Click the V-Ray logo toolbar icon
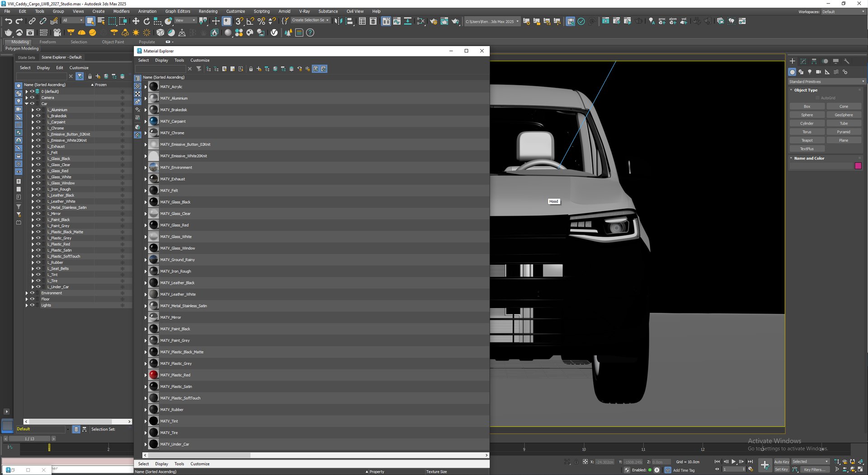The height and width of the screenshot is (475, 868). click(x=274, y=33)
